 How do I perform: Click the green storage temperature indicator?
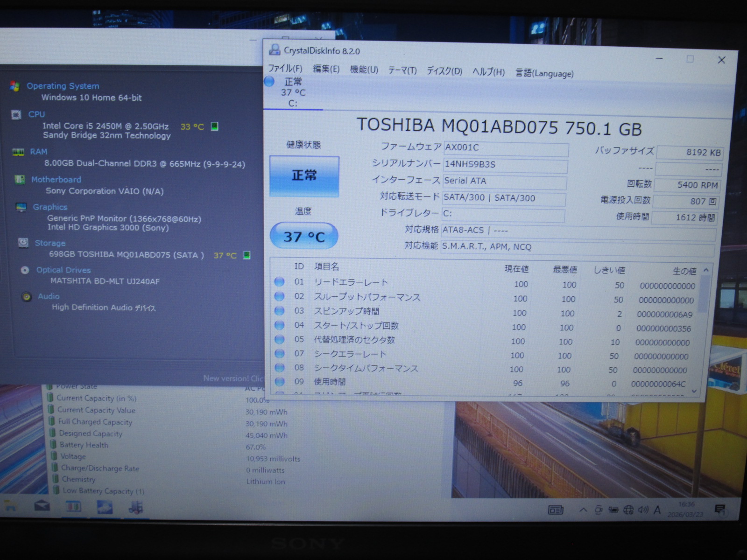coord(247,255)
